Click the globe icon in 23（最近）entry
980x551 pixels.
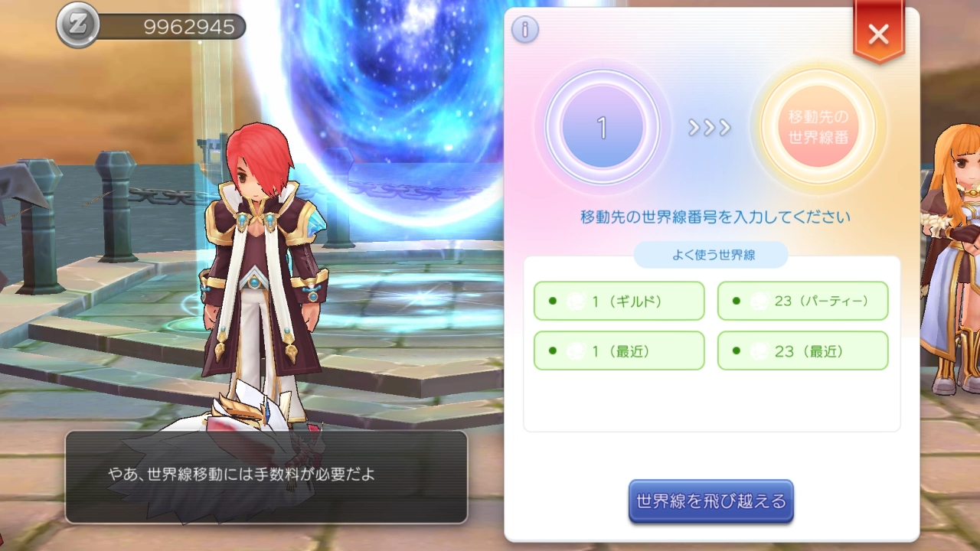758,351
